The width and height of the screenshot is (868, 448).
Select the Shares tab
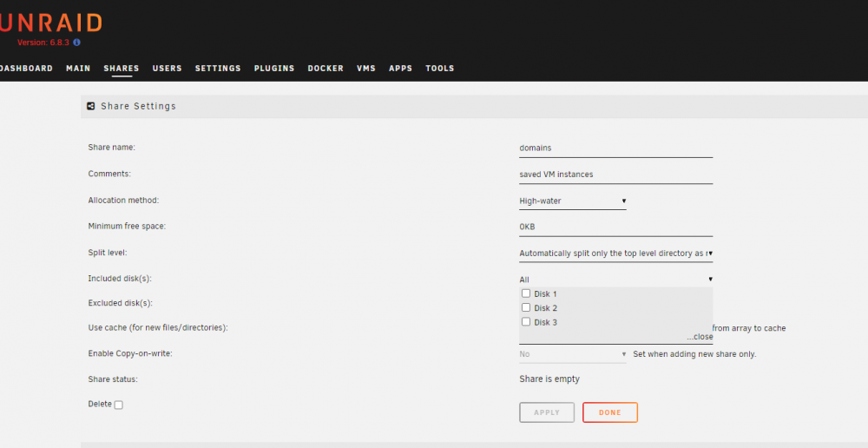[x=122, y=68]
